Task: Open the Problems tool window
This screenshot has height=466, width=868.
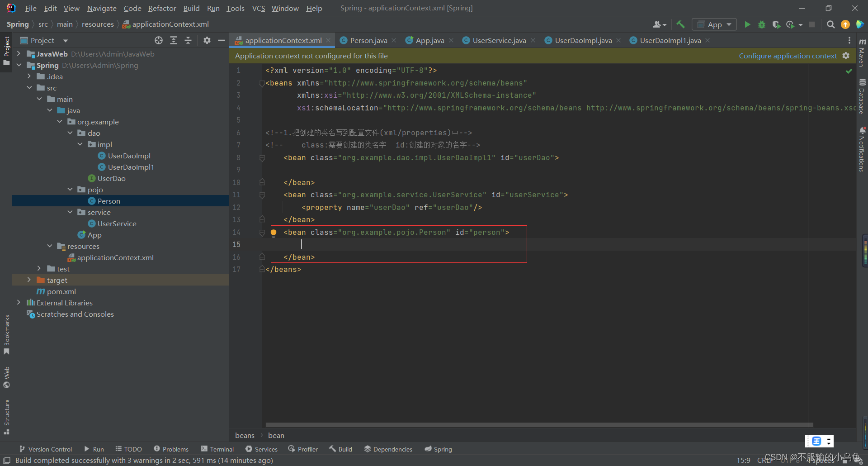Action: [171, 449]
